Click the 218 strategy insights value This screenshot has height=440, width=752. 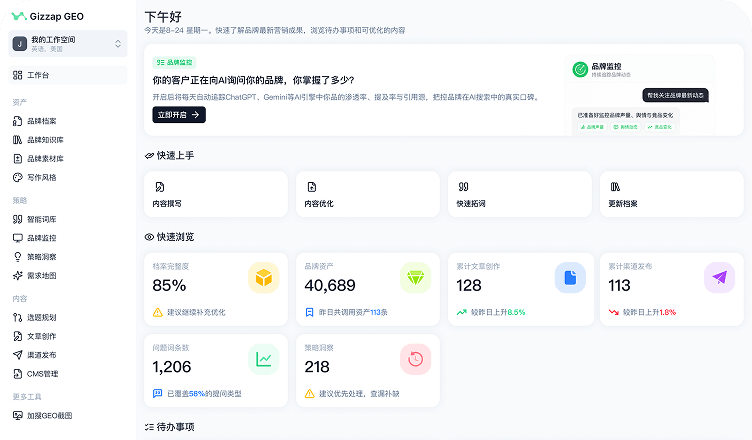pyautogui.click(x=317, y=367)
